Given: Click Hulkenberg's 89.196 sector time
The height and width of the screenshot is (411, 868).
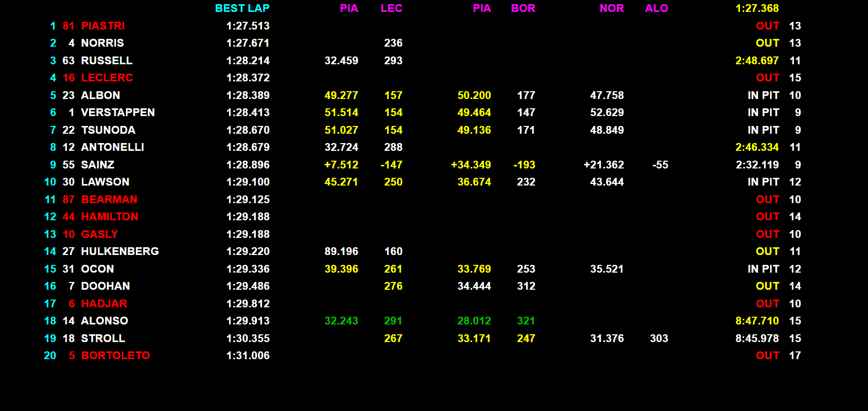Looking at the screenshot, I should pos(341,251).
